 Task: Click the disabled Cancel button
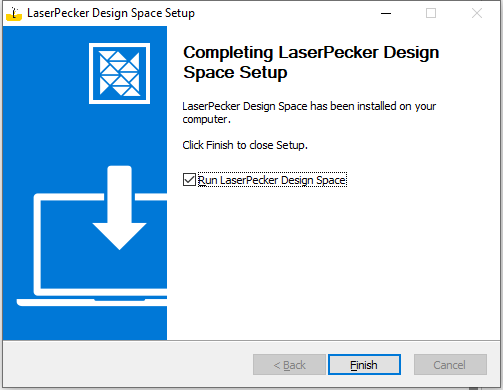pos(450,365)
